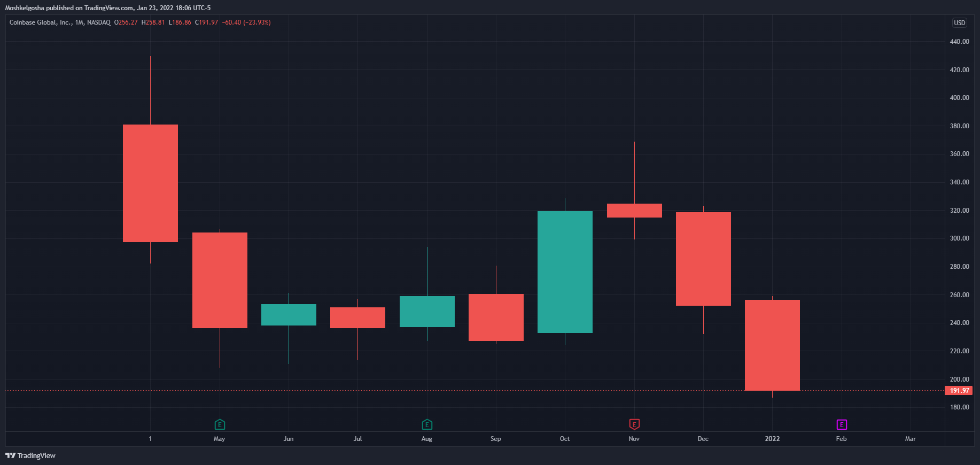The image size is (980, 465).
Task: Click the USD currency button
Action: point(960,23)
